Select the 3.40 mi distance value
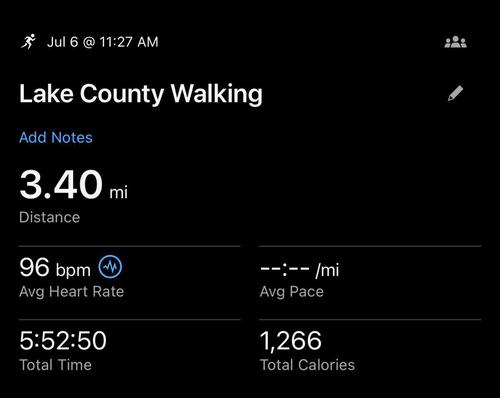Image resolution: width=500 pixels, height=398 pixels. [73, 185]
